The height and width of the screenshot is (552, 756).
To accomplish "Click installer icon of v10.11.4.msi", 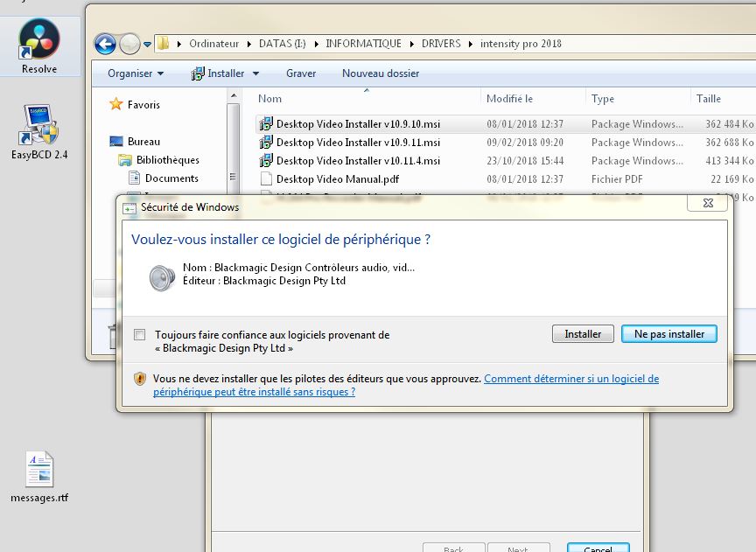I will point(266,161).
